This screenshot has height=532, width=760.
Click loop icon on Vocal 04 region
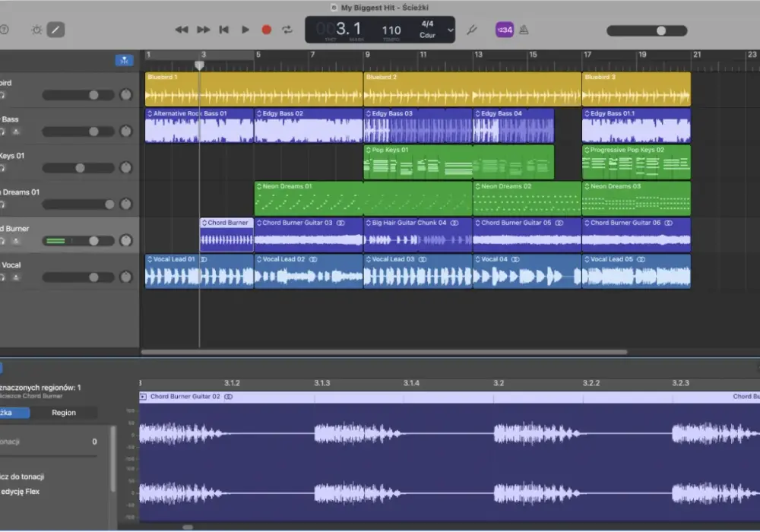(515, 259)
